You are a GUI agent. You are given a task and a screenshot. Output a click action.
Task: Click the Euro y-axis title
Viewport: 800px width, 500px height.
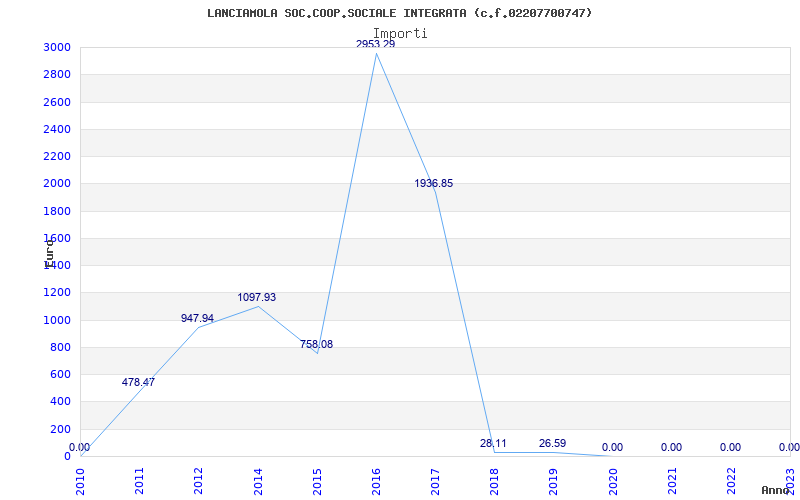(48, 254)
